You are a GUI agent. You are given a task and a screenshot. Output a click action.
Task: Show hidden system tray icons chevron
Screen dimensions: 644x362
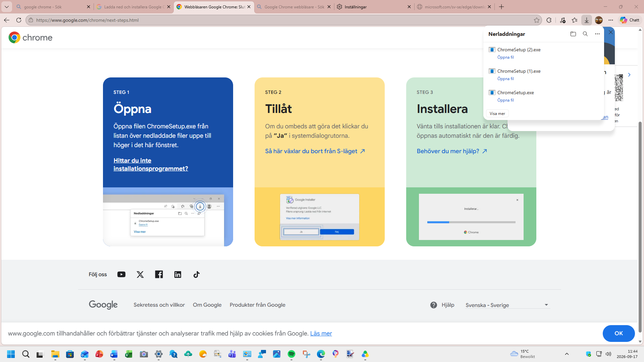click(567, 354)
